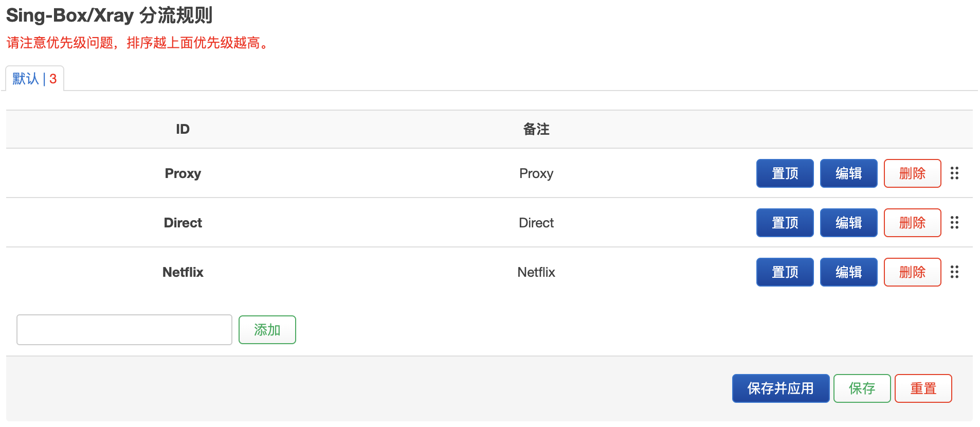Image resolution: width=980 pixels, height=427 pixels.
Task: Open 编辑 for the Direct rule
Action: coord(848,223)
